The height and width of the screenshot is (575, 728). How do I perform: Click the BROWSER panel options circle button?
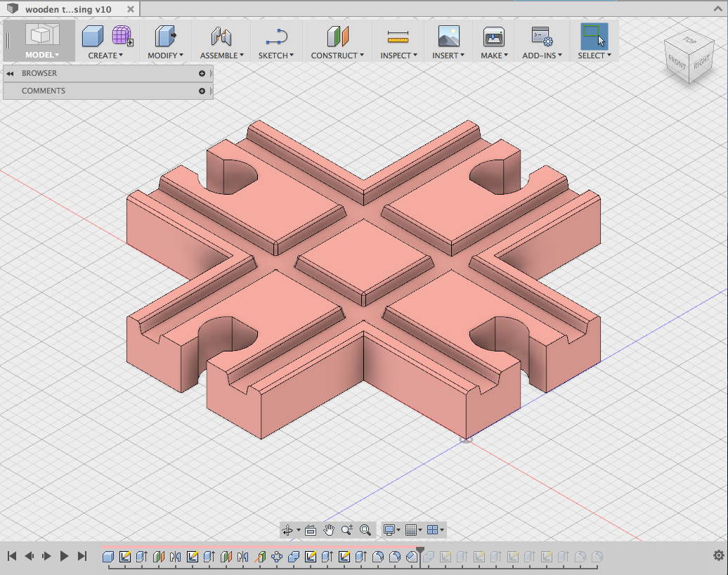[x=202, y=73]
